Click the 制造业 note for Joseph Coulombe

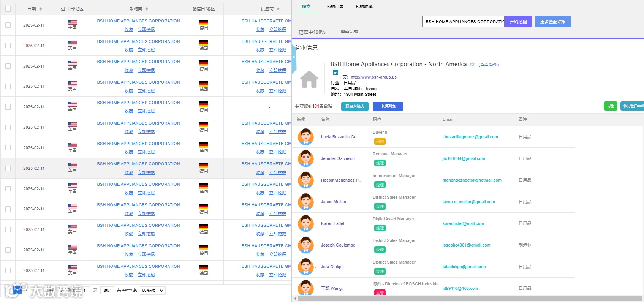pyautogui.click(x=525, y=245)
